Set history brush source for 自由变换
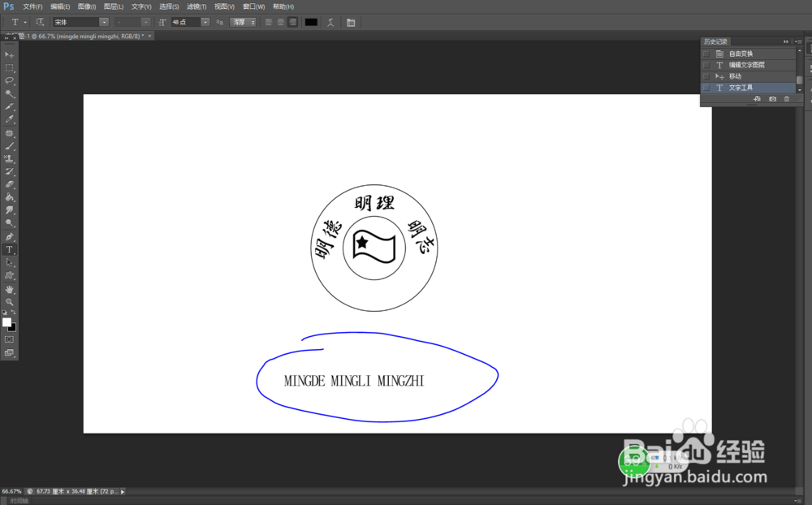The image size is (812, 505). [706, 54]
